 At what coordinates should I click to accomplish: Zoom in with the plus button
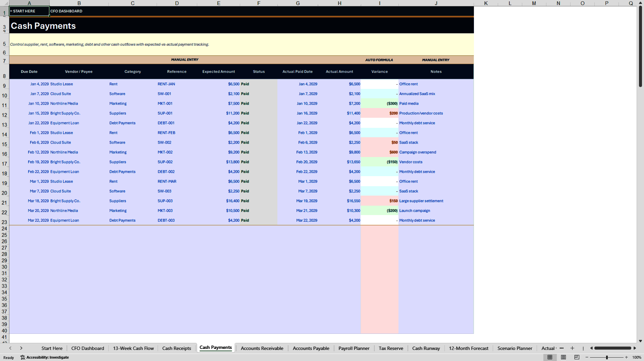[x=626, y=357]
